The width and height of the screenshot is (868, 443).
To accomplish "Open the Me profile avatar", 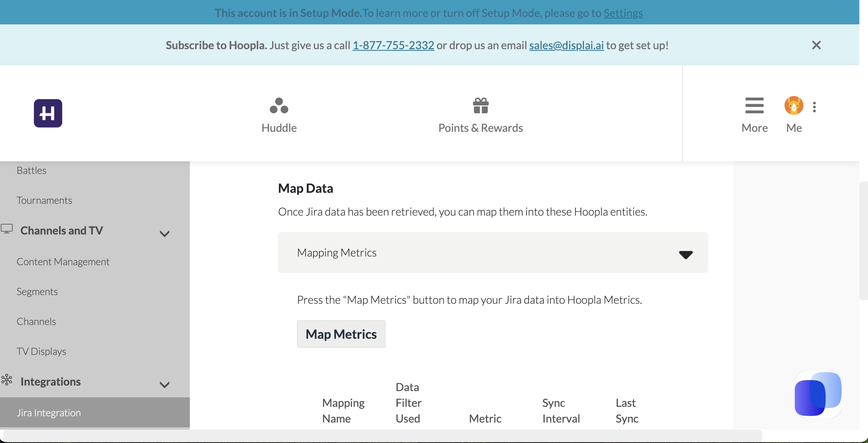I will [794, 105].
